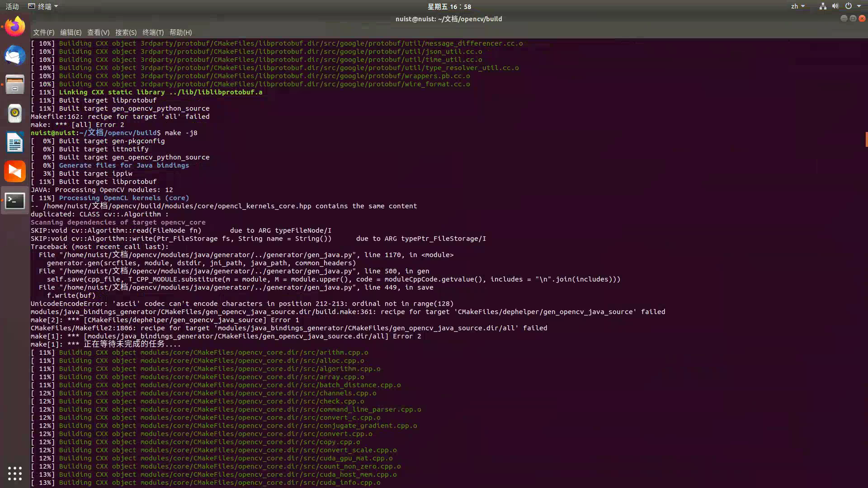Close the terminal window
The image size is (868, 488).
click(862, 19)
